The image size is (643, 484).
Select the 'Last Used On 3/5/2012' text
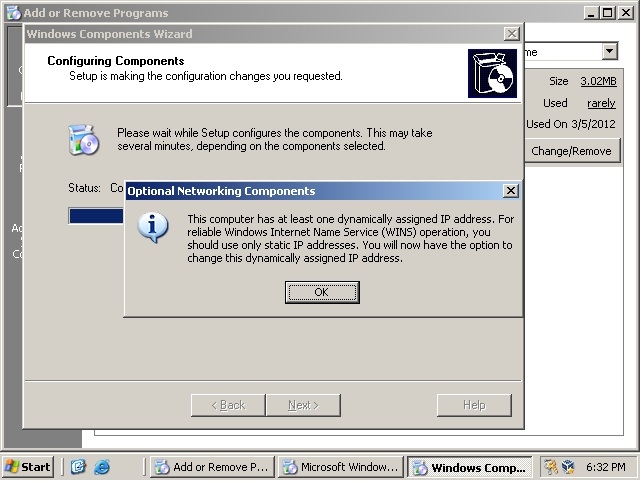point(571,124)
